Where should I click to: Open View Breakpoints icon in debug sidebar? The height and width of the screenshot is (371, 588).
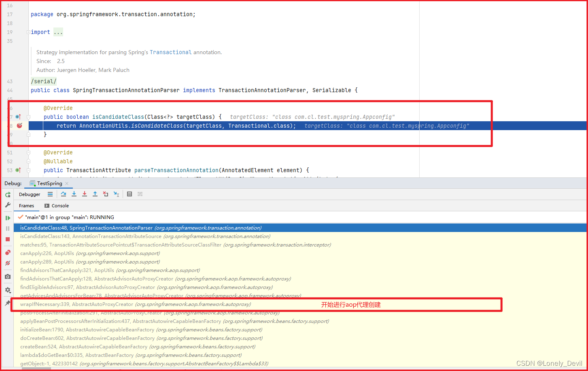tap(8, 253)
